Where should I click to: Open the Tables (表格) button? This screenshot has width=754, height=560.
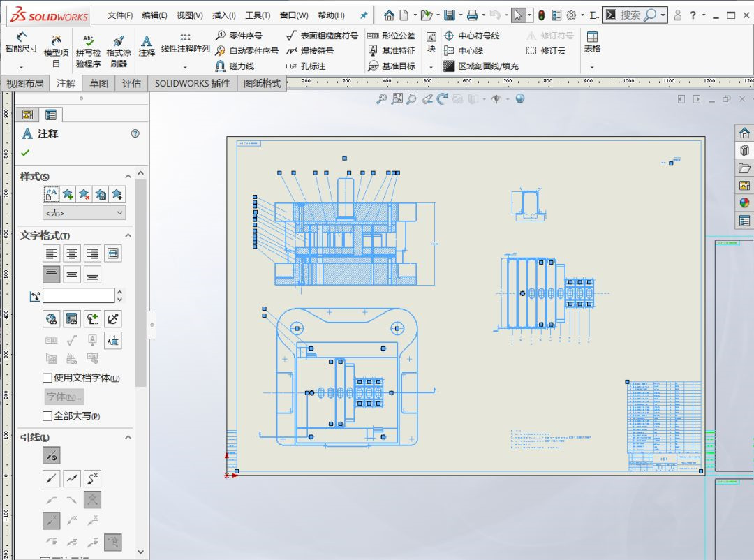tap(592, 42)
